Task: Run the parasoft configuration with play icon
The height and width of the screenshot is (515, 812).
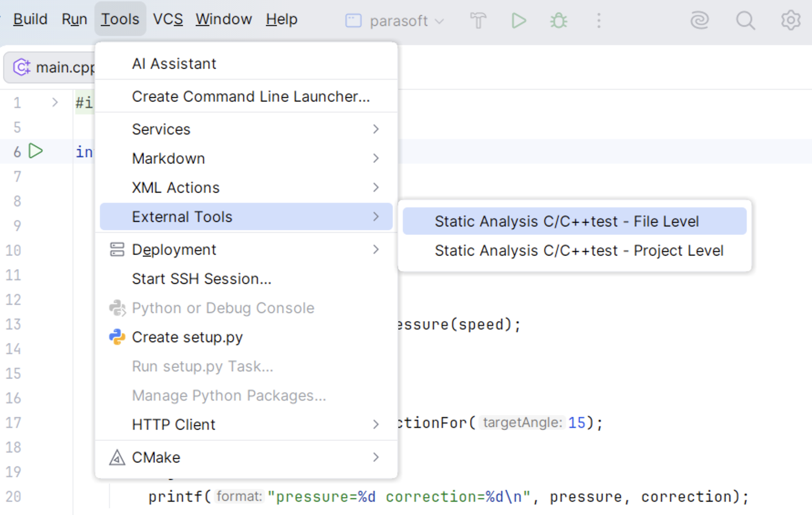Action: point(519,21)
